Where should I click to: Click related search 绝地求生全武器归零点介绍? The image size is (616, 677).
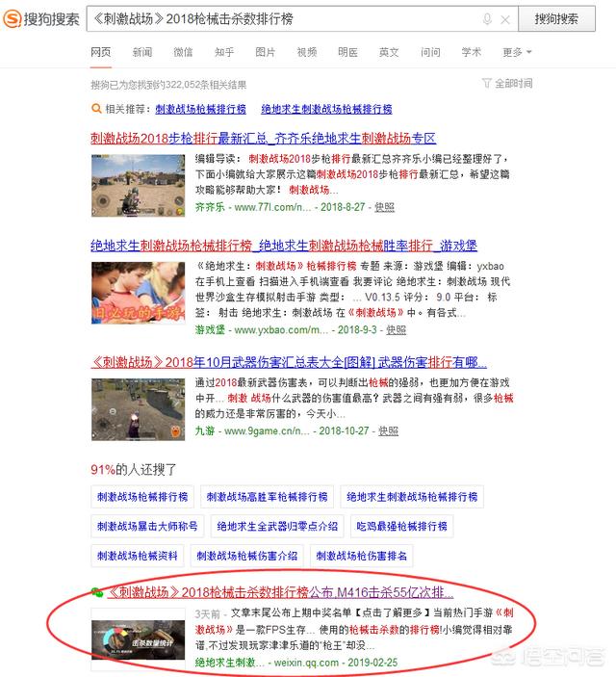pyautogui.click(x=277, y=526)
